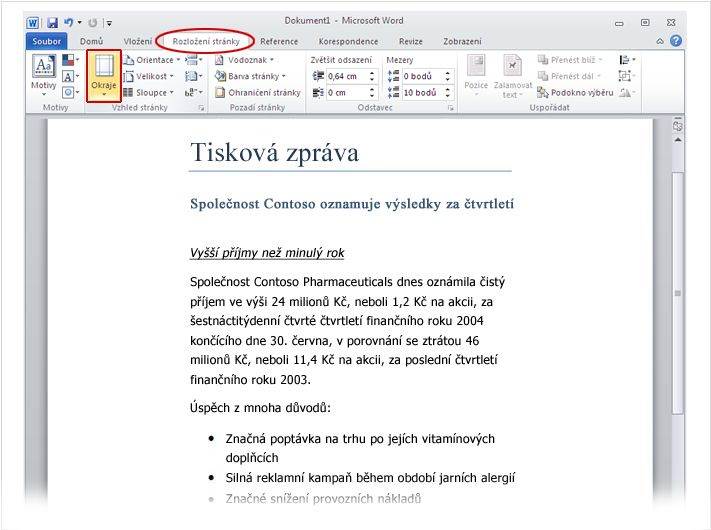Viewport: 711px width, 530px height.
Task: Open Customize Quick Access Toolbar dropdown
Action: coord(109,23)
